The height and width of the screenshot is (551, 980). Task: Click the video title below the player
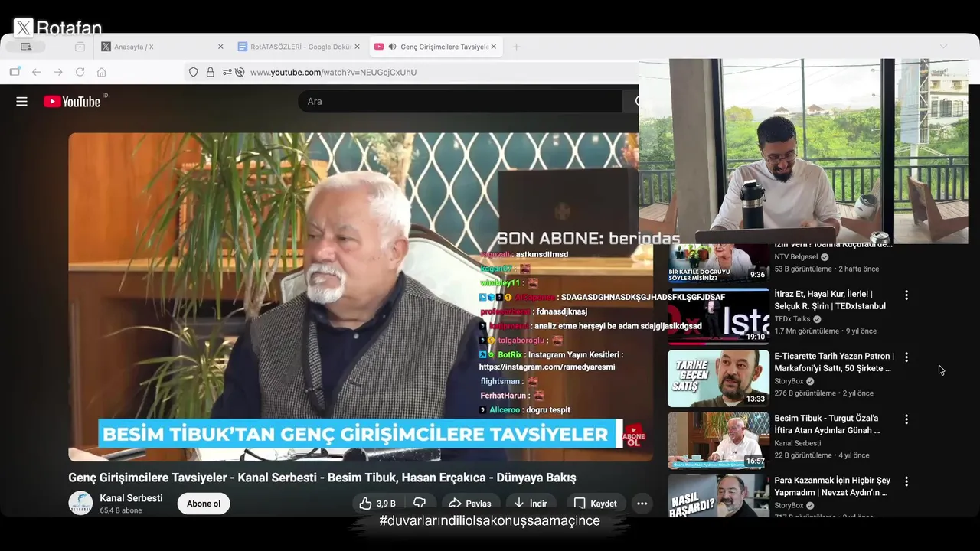(x=322, y=478)
